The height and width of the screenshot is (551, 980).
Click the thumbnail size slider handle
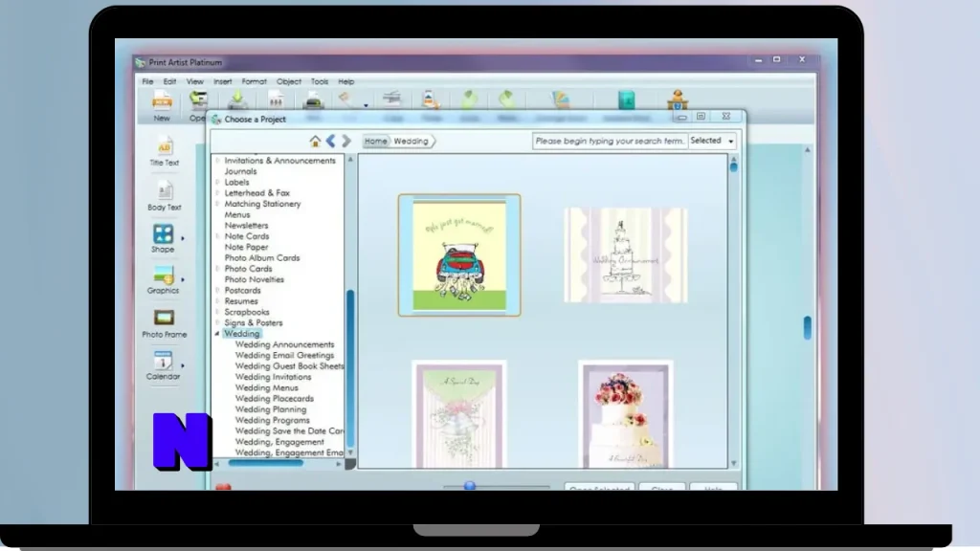coord(469,486)
